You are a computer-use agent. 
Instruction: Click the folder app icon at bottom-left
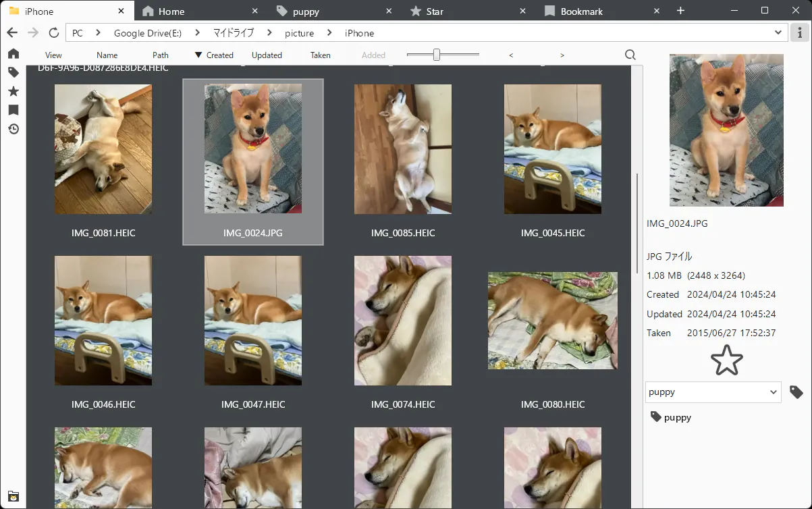[13, 496]
